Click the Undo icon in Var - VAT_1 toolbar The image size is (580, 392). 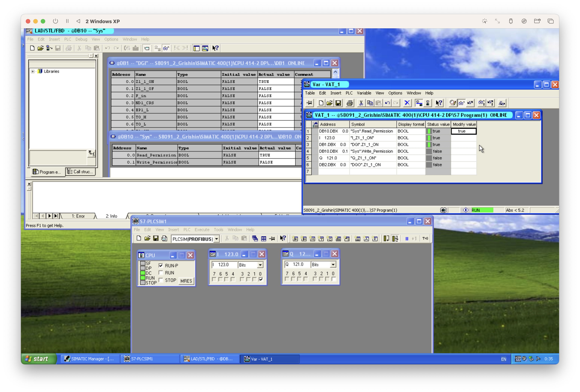(387, 103)
